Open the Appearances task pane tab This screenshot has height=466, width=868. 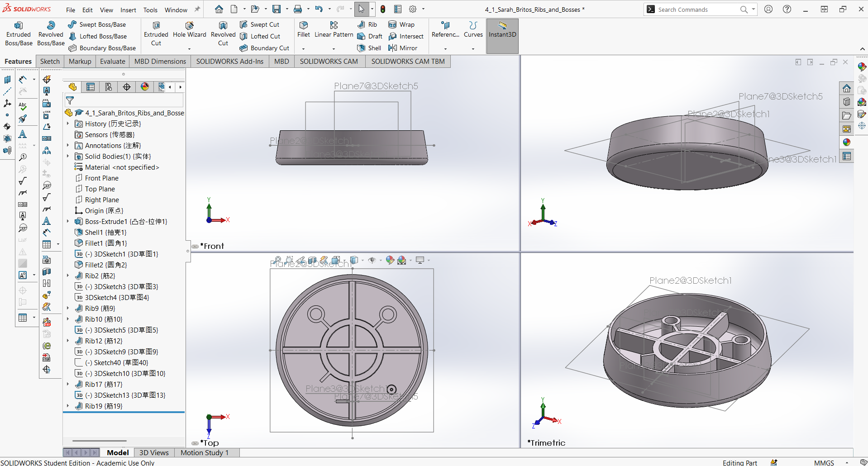pos(847,143)
